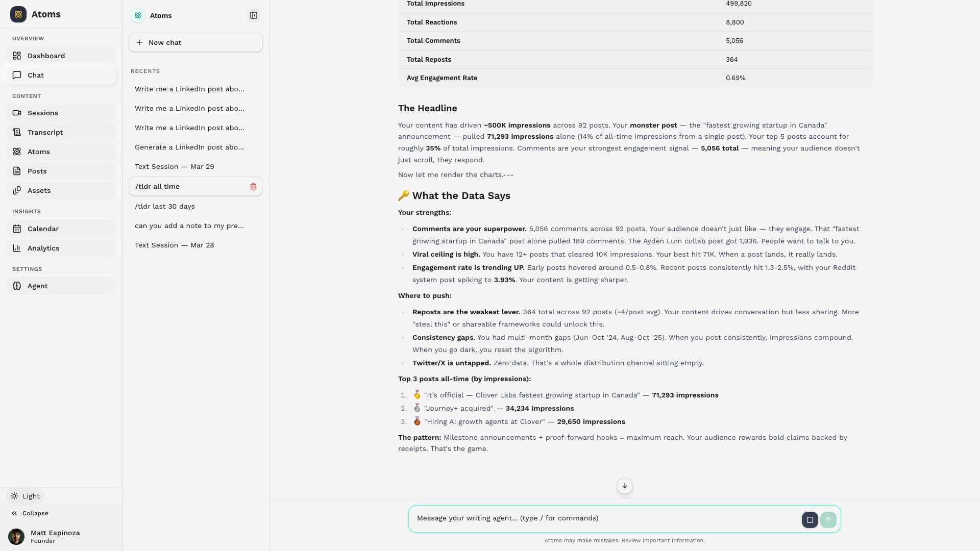
Task: Open the Sessions section
Action: click(43, 113)
